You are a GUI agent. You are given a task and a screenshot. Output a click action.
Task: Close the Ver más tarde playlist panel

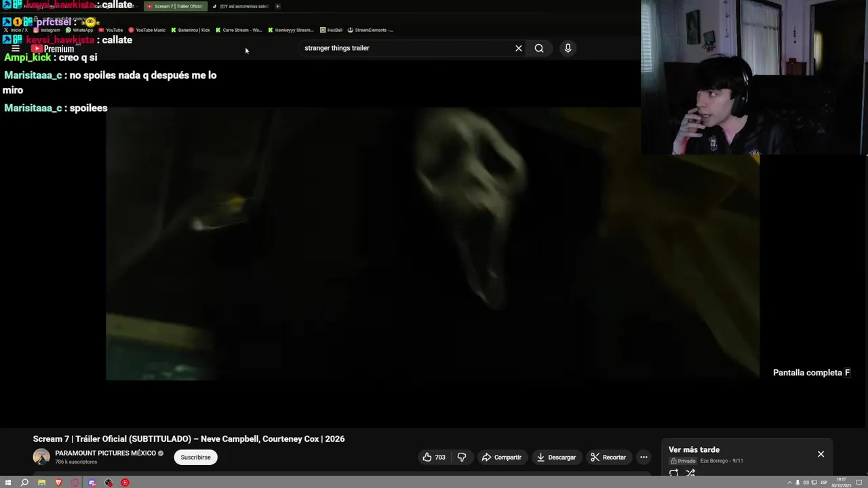pos(821,454)
